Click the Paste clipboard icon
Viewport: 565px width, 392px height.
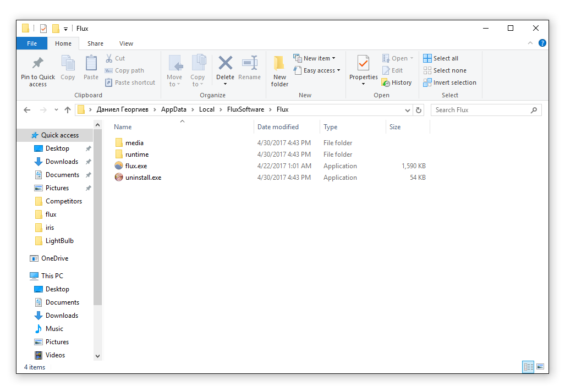[x=91, y=63]
